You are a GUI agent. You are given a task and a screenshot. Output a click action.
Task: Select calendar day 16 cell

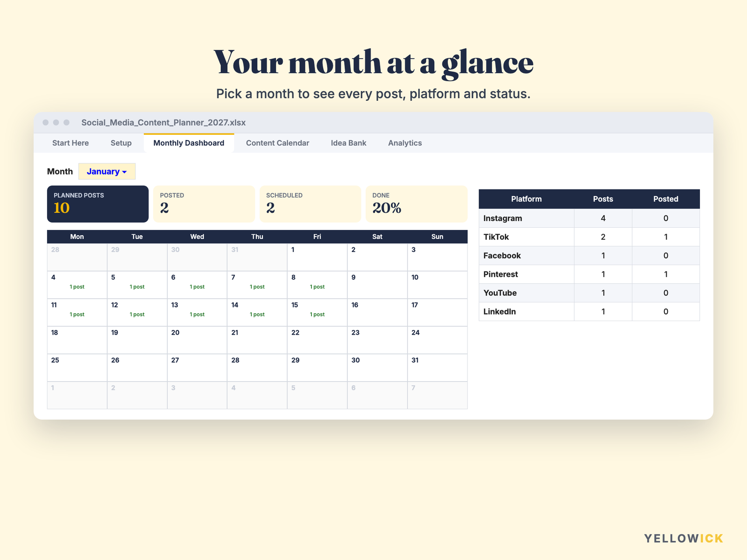tap(377, 312)
